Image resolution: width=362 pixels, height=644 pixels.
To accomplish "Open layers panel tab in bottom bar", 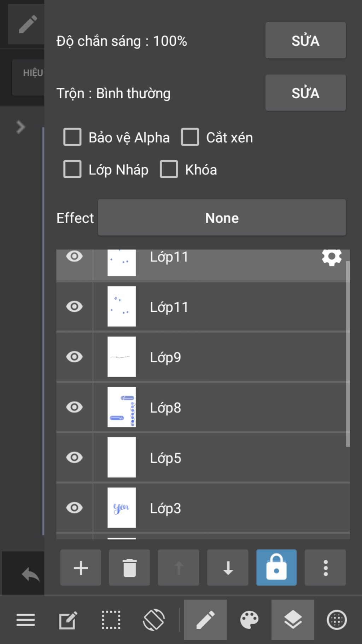I will tap(293, 620).
